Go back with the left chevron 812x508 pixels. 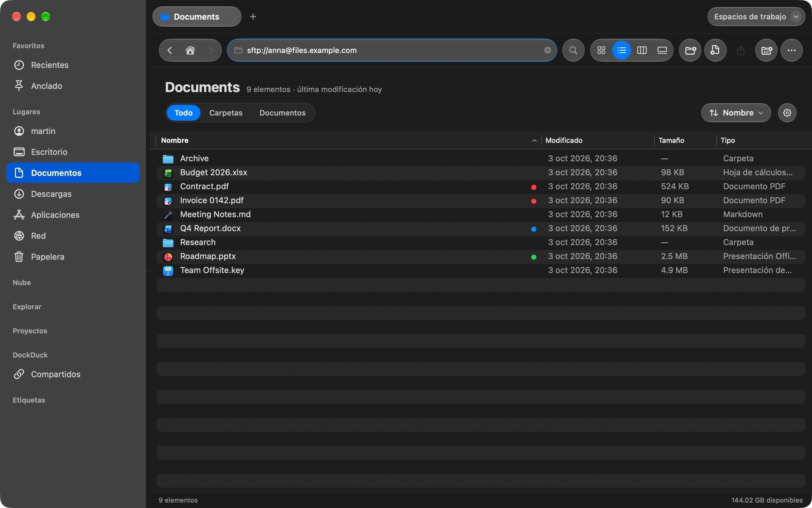click(170, 50)
